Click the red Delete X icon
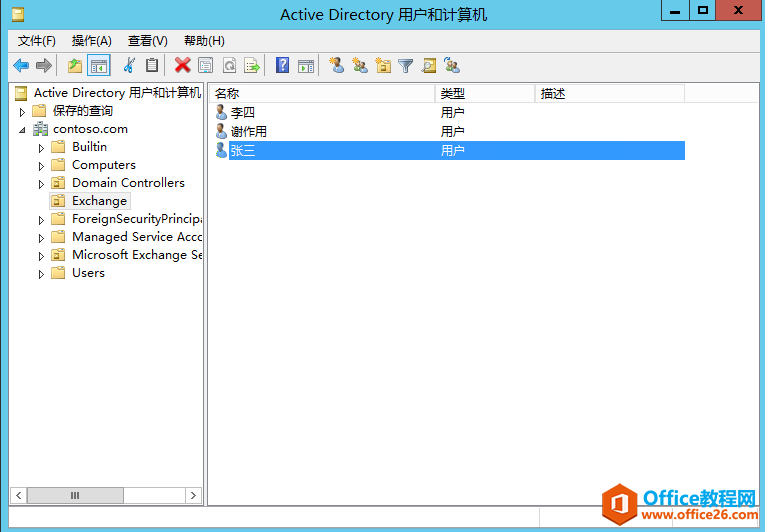Screen dimensions: 765x532 [182, 65]
